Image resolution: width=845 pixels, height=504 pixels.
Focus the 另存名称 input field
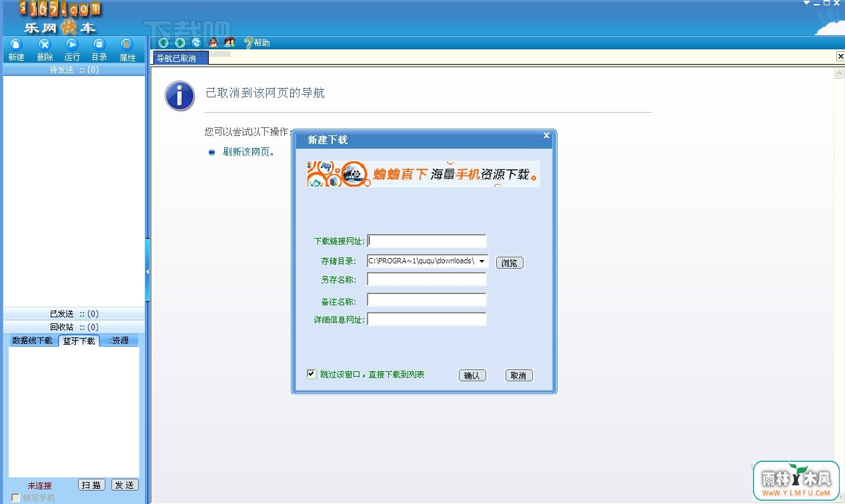click(427, 279)
